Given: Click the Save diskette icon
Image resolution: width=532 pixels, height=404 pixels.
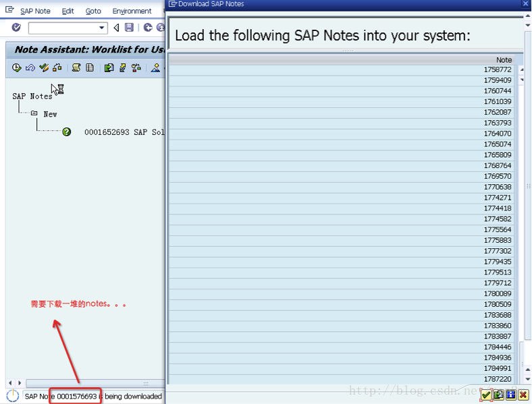Looking at the screenshot, I should coord(129,28).
